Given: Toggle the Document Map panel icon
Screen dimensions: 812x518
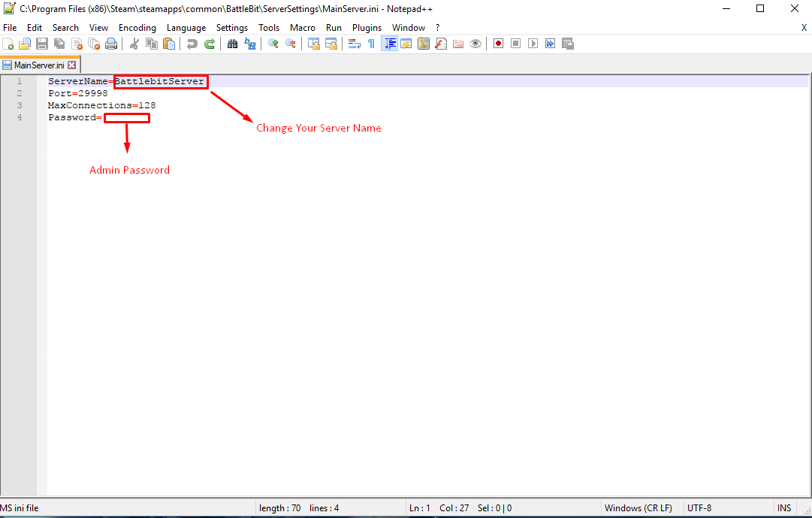Looking at the screenshot, I should pyautogui.click(x=424, y=44).
